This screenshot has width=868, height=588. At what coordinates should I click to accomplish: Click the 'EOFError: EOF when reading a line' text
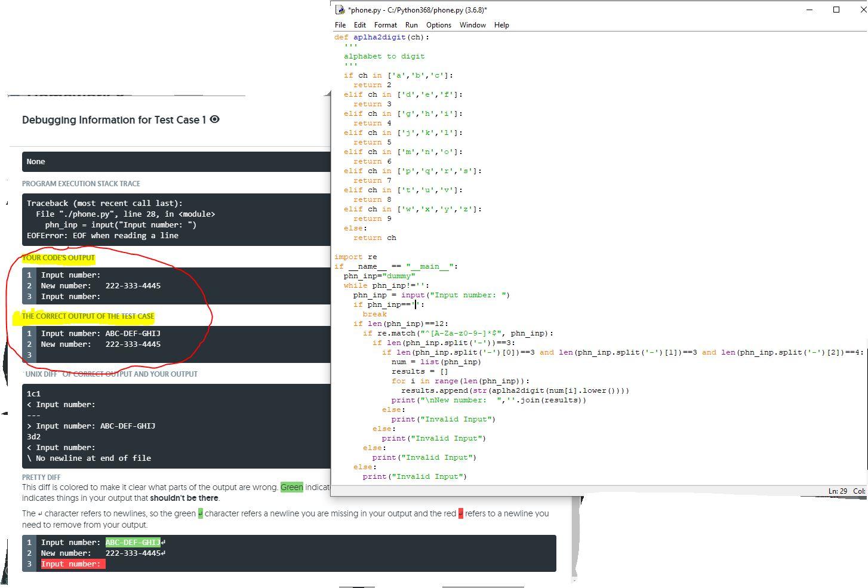pos(103,235)
